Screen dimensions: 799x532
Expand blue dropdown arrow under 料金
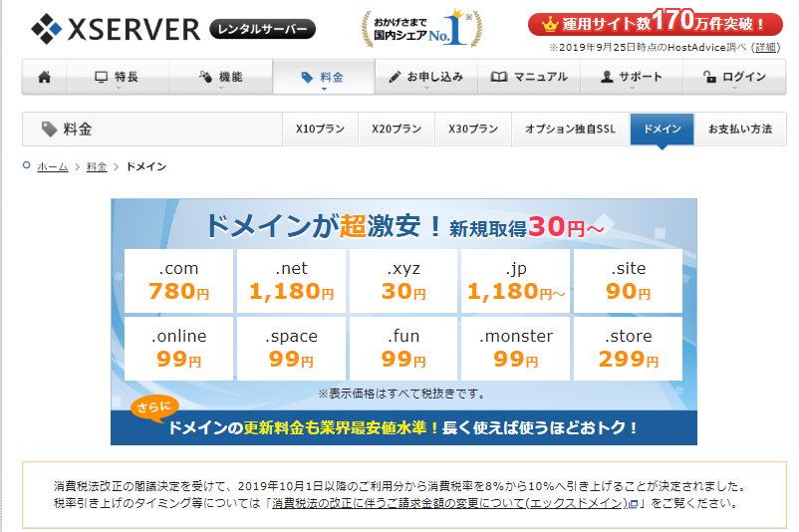pos(324,89)
